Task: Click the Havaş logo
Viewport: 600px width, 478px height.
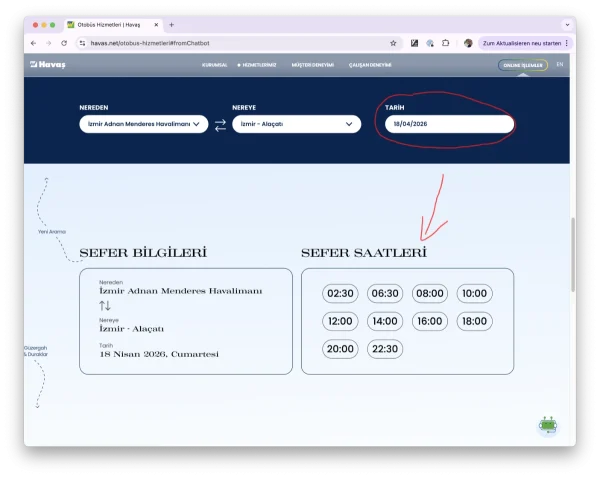Action: 48,64
